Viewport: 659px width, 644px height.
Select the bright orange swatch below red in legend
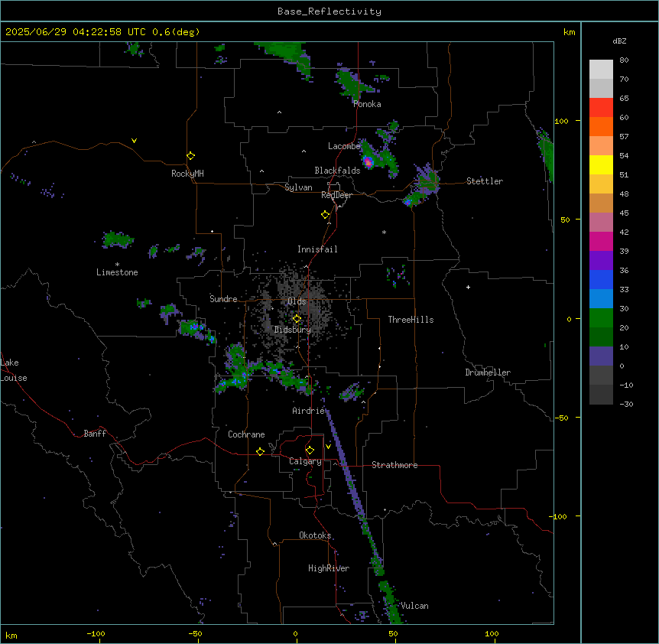[x=601, y=126]
